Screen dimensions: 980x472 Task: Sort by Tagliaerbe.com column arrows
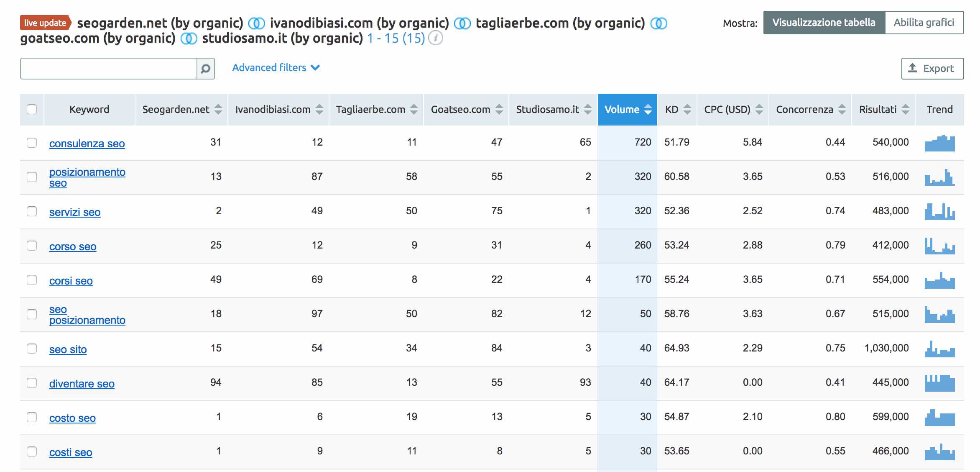point(414,110)
